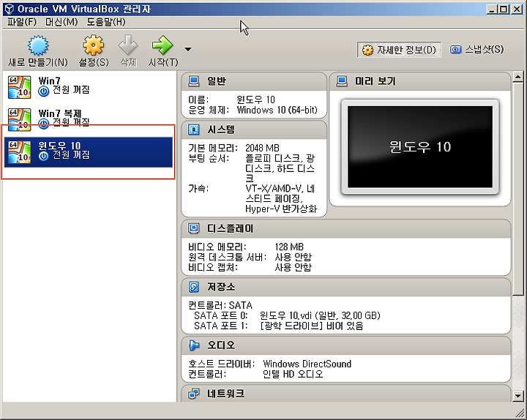
Task: Start the VM with 시작(T) arrow
Action: point(162,45)
